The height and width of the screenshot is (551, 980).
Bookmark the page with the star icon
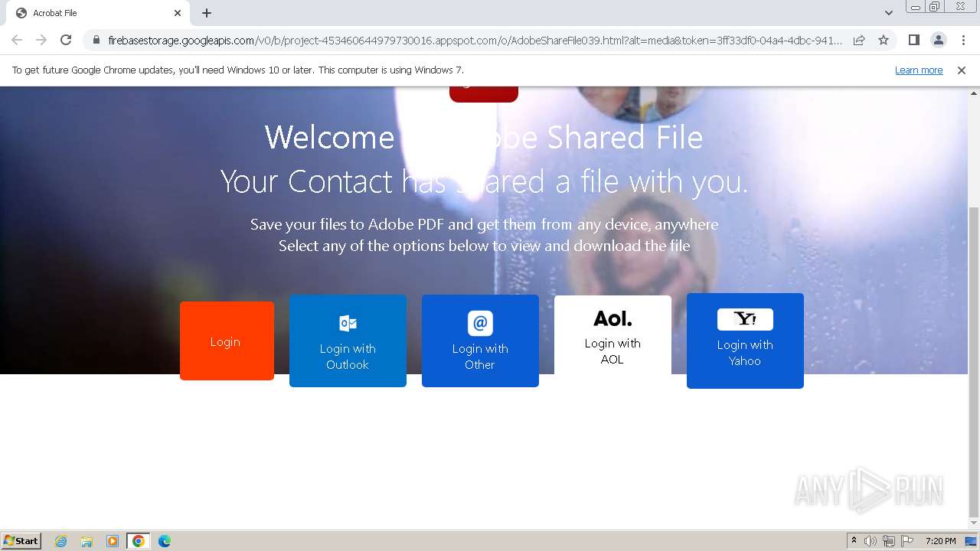pos(884,40)
